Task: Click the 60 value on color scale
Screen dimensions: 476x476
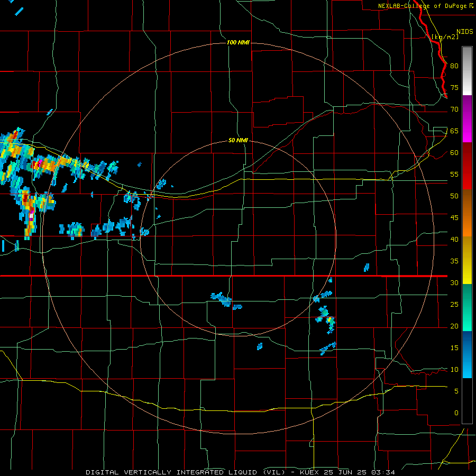Action: coord(454,153)
